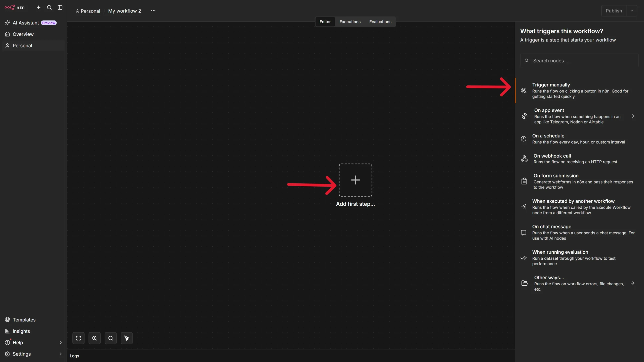Viewport: 644px width, 362px height.
Task: Select On webhook call icon
Action: 524,159
